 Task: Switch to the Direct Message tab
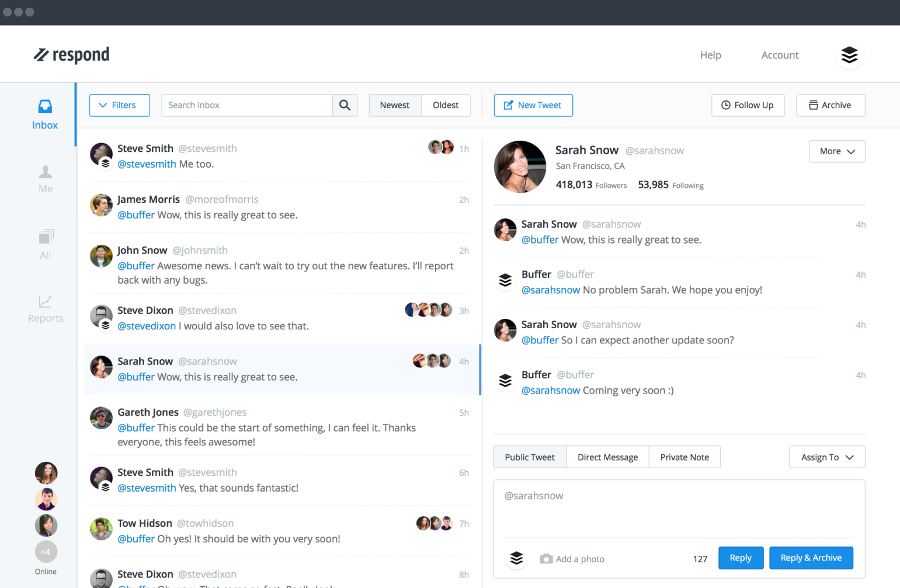click(x=607, y=457)
